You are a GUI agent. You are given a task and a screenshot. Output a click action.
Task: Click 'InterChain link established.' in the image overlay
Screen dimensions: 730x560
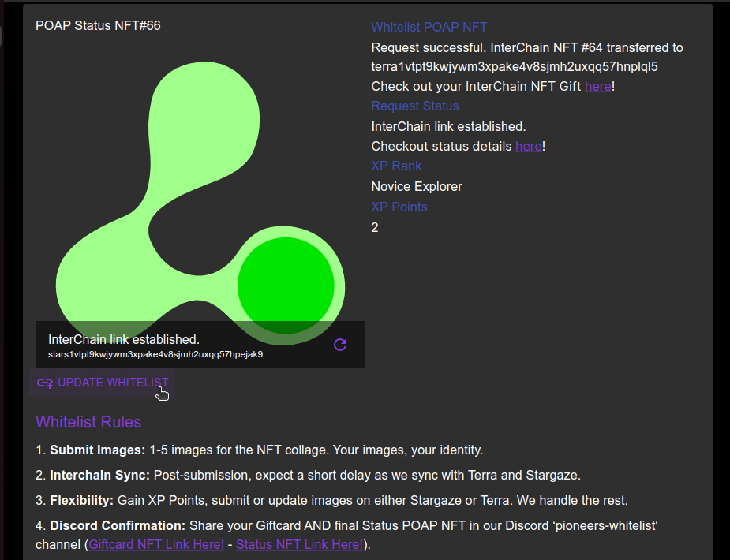(124, 340)
